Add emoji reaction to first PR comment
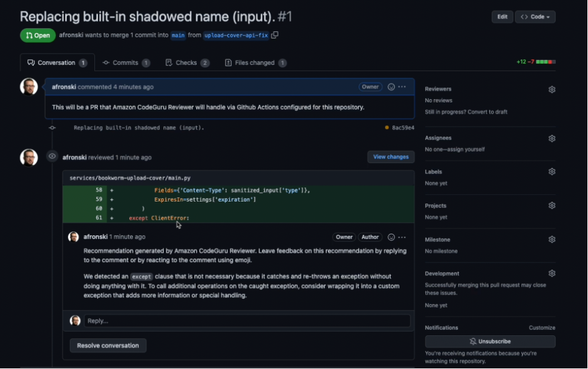Screen dimensions: 588x369 pyautogui.click(x=391, y=87)
